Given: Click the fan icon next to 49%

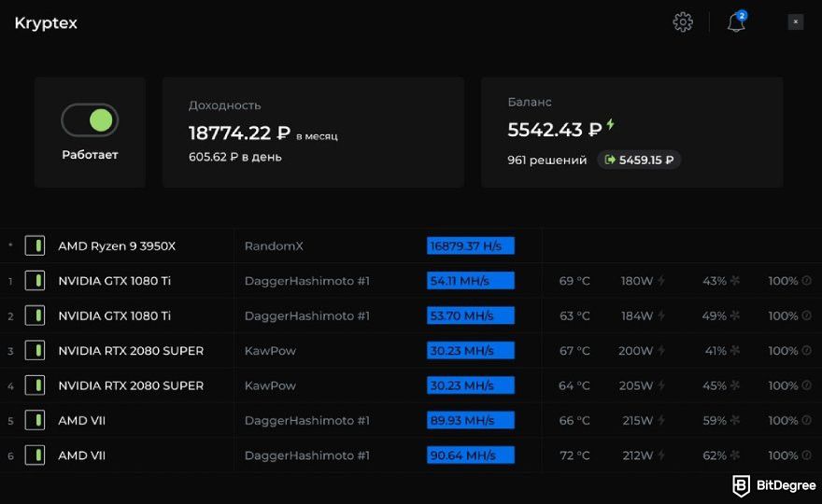Looking at the screenshot, I should click(734, 315).
